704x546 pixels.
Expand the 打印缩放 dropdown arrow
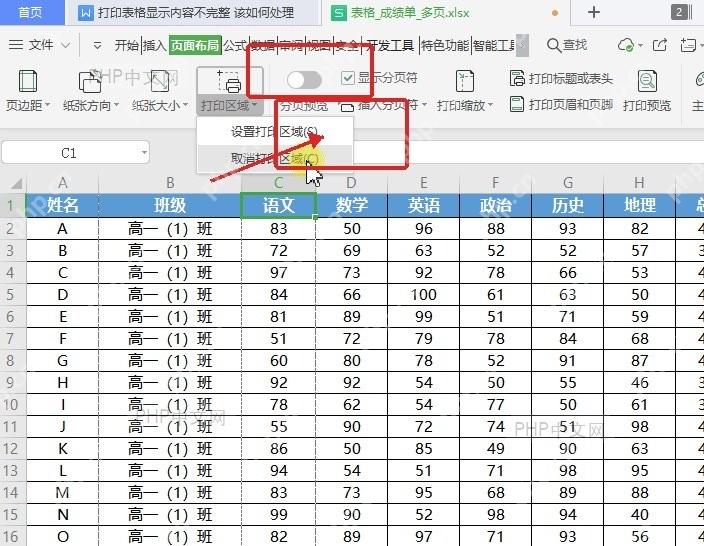click(490, 105)
